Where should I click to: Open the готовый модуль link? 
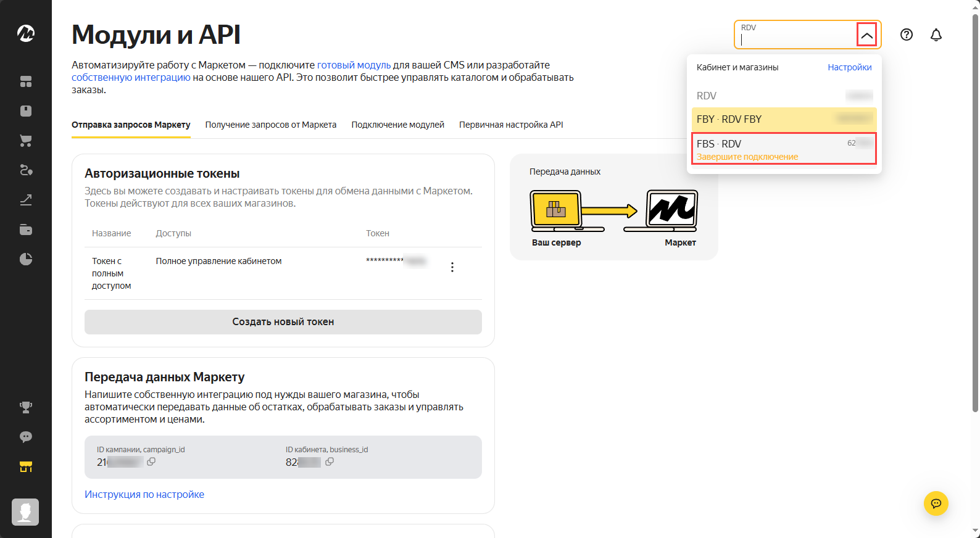354,65
